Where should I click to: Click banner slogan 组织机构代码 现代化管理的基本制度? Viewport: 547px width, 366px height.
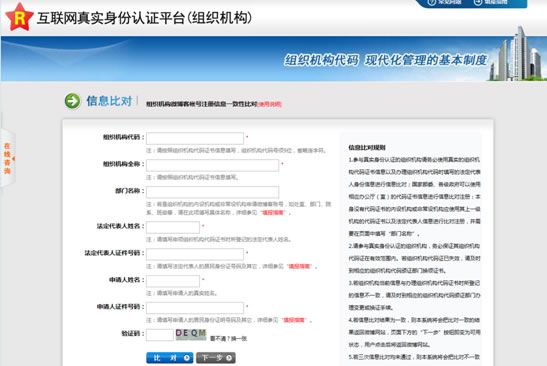pos(385,60)
